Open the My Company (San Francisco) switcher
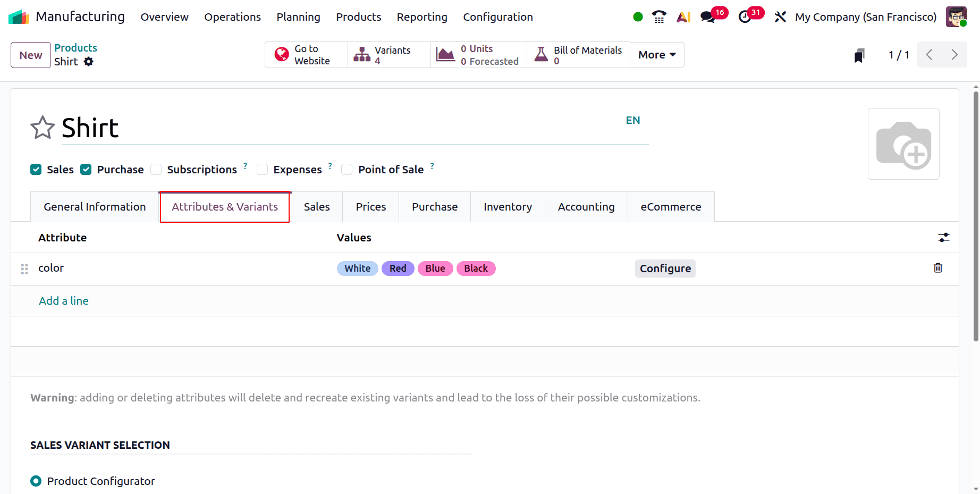This screenshot has height=494, width=980. (866, 17)
